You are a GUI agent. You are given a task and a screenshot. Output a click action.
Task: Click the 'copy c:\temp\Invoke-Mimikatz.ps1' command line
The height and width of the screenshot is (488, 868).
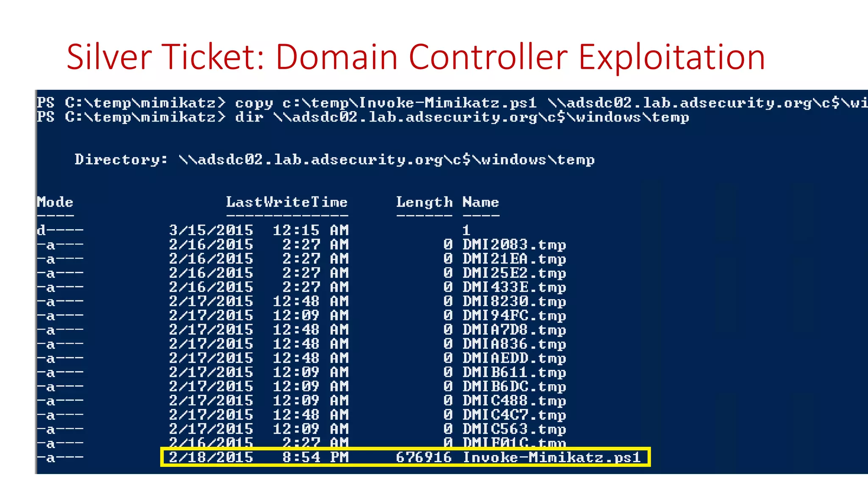(452, 103)
